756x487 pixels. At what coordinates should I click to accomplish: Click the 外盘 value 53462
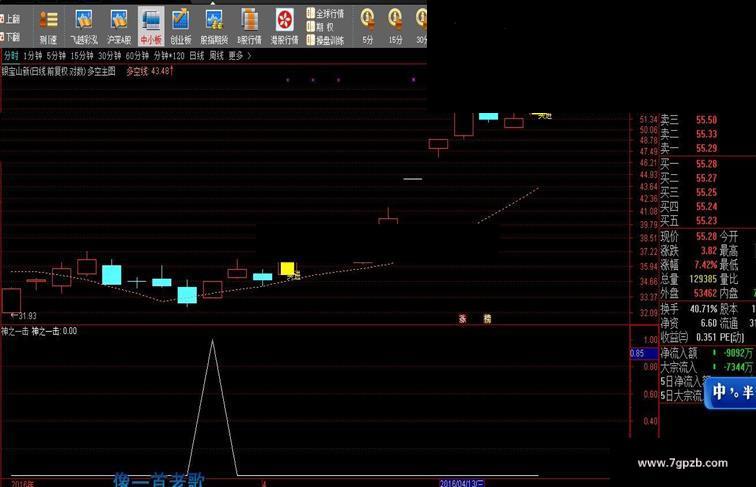click(x=705, y=293)
